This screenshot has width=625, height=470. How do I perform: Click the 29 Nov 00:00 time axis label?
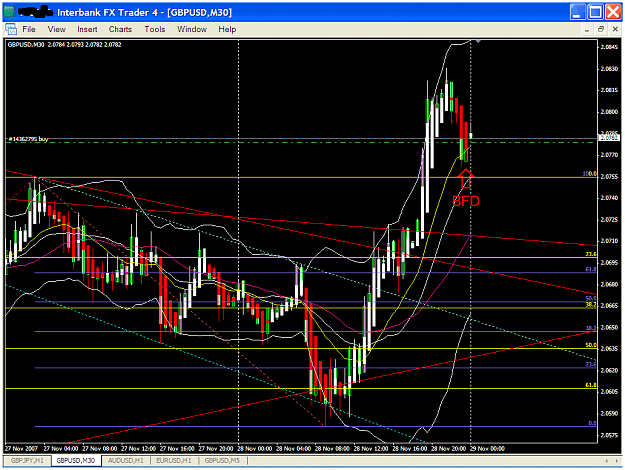[487, 448]
